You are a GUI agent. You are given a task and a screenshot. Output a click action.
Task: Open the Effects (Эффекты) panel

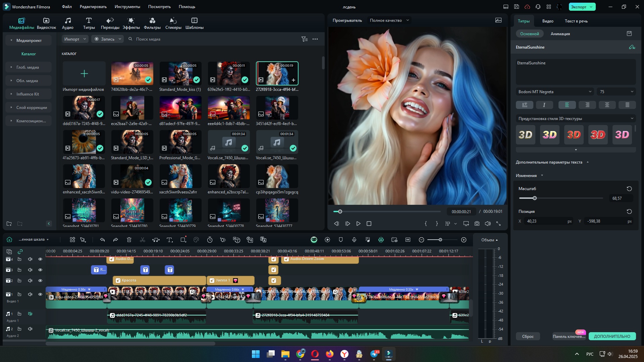coord(131,23)
